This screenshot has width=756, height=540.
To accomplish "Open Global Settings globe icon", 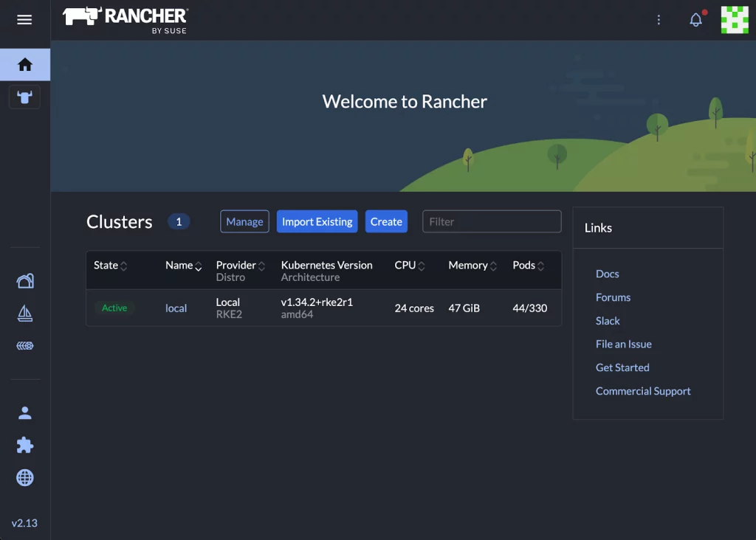I will [x=24, y=477].
